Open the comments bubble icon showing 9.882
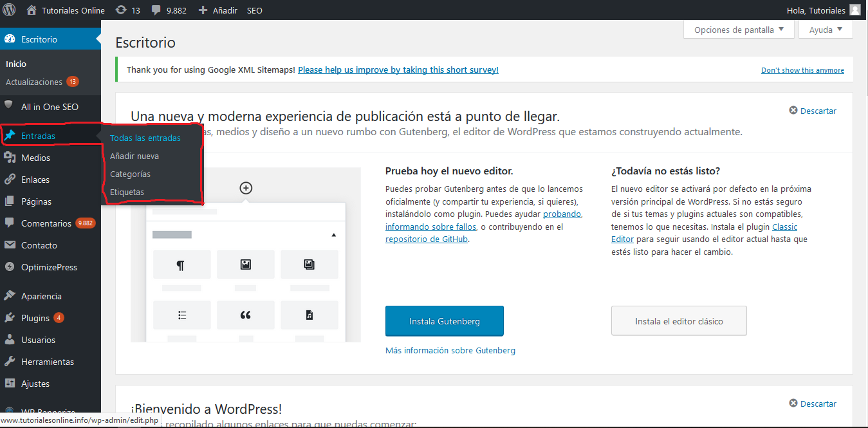 point(156,11)
